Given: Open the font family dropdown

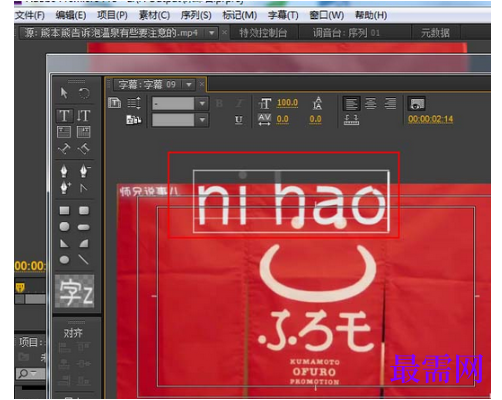Looking at the screenshot, I should [x=202, y=103].
